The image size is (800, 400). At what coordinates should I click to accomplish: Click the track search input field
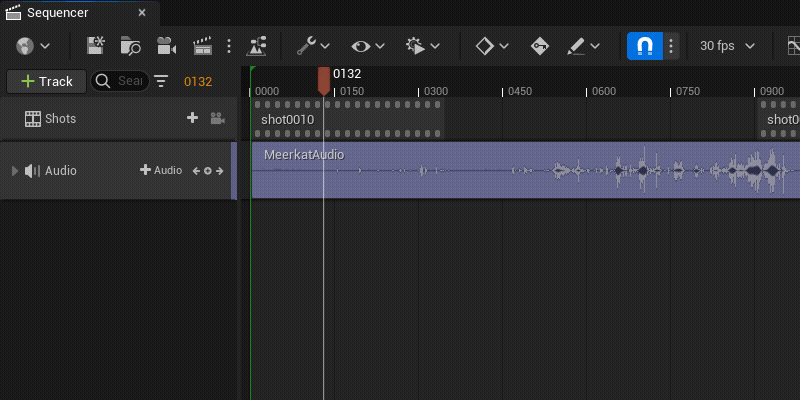[128, 81]
